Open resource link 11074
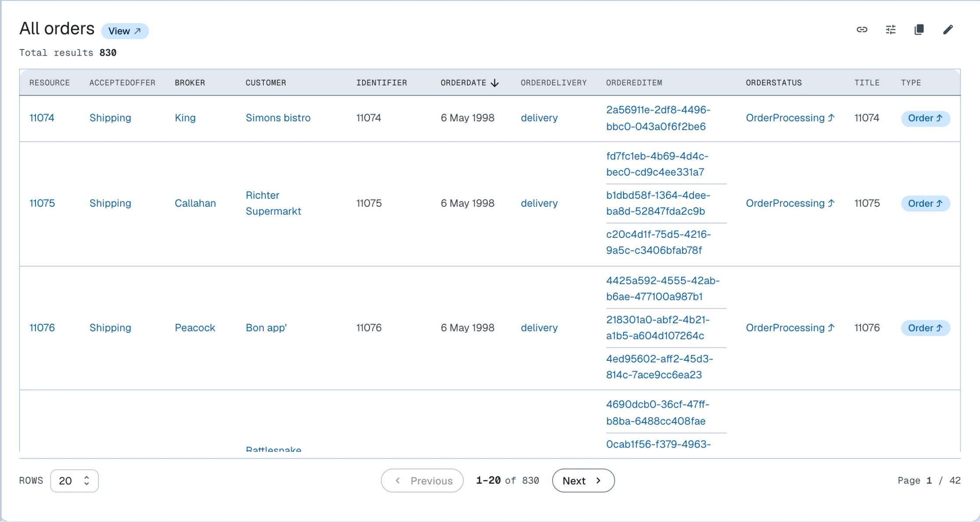Screen dimensions: 980x522 pos(42,118)
